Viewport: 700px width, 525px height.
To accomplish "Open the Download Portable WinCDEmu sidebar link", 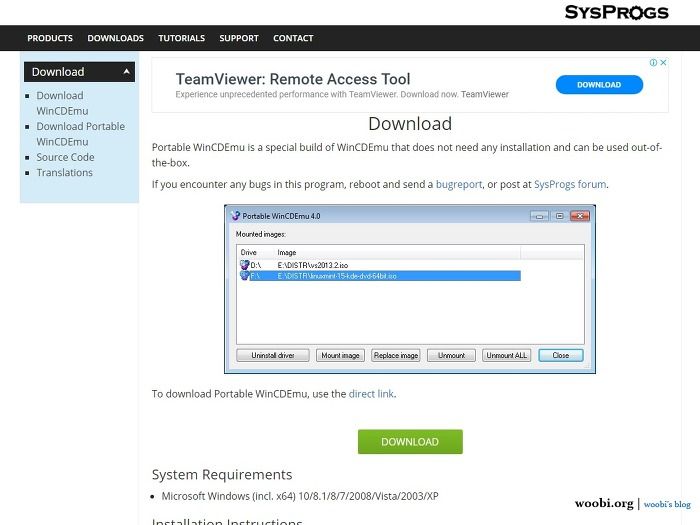I will (81, 134).
